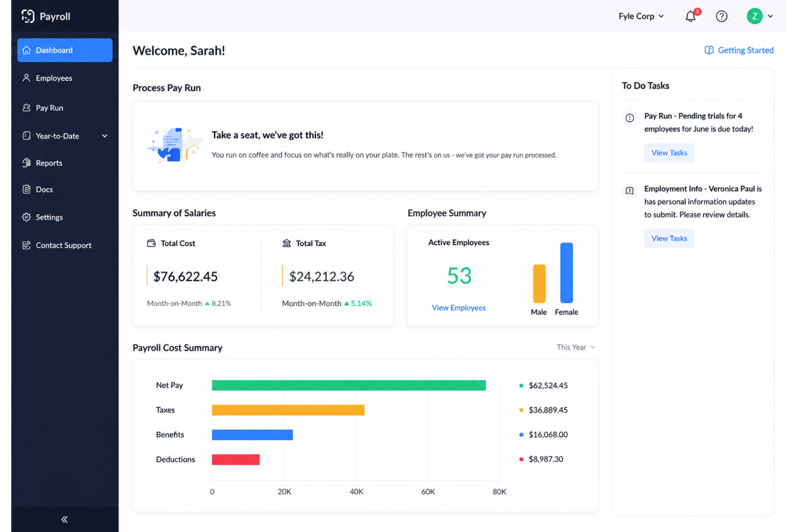
Task: Open the View Employees link
Action: point(459,308)
